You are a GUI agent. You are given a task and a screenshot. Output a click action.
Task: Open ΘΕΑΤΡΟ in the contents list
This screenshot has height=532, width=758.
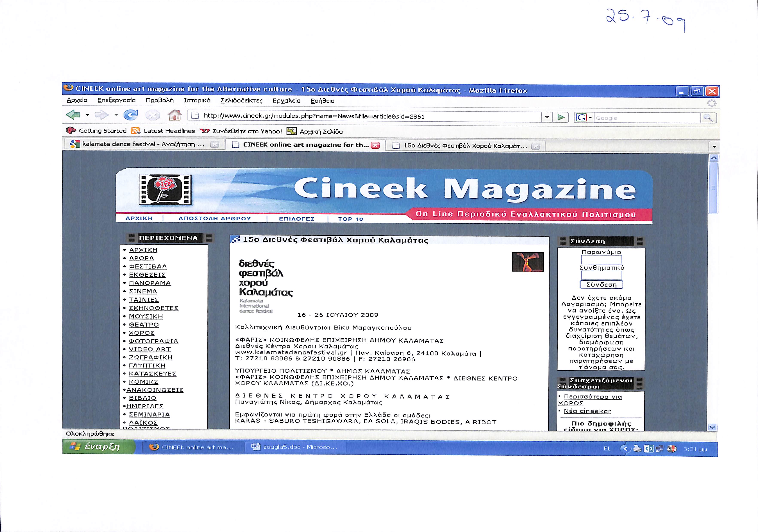click(144, 325)
